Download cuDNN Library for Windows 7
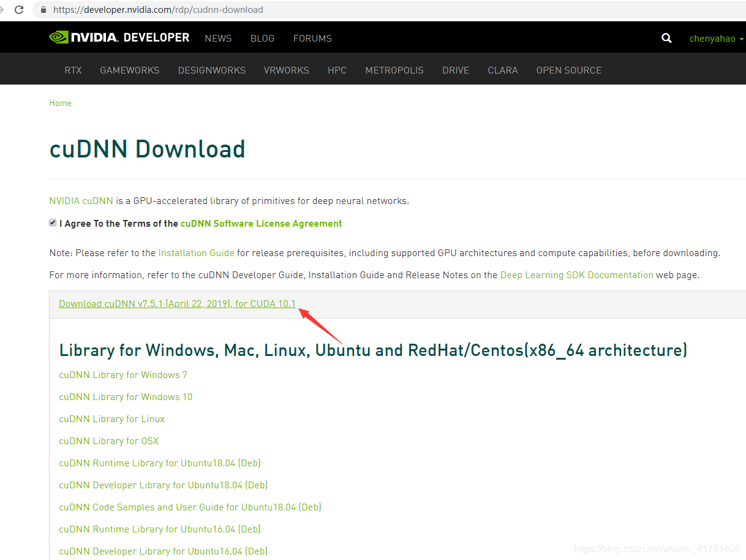The width and height of the screenshot is (746, 560). point(123,375)
